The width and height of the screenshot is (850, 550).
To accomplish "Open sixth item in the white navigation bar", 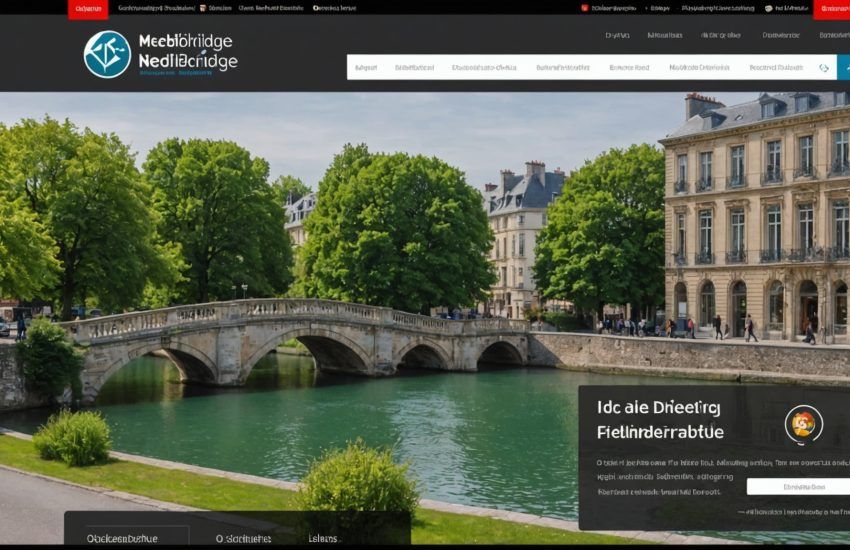I will 699,68.
